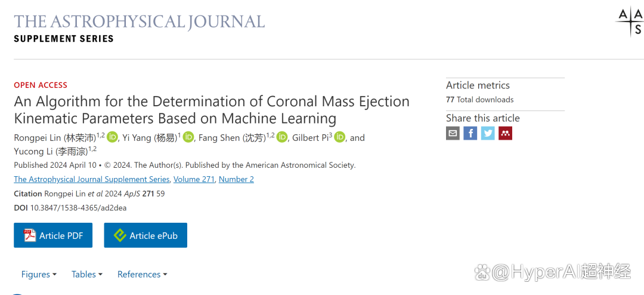644x295 pixels.
Task: Expand the Tables dropdown
Action: (87, 274)
